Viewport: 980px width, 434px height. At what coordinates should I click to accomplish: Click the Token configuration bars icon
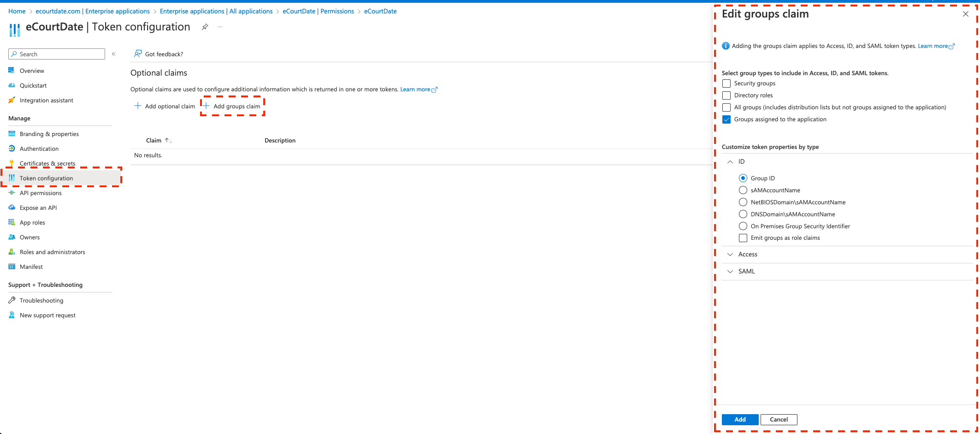pos(12,178)
